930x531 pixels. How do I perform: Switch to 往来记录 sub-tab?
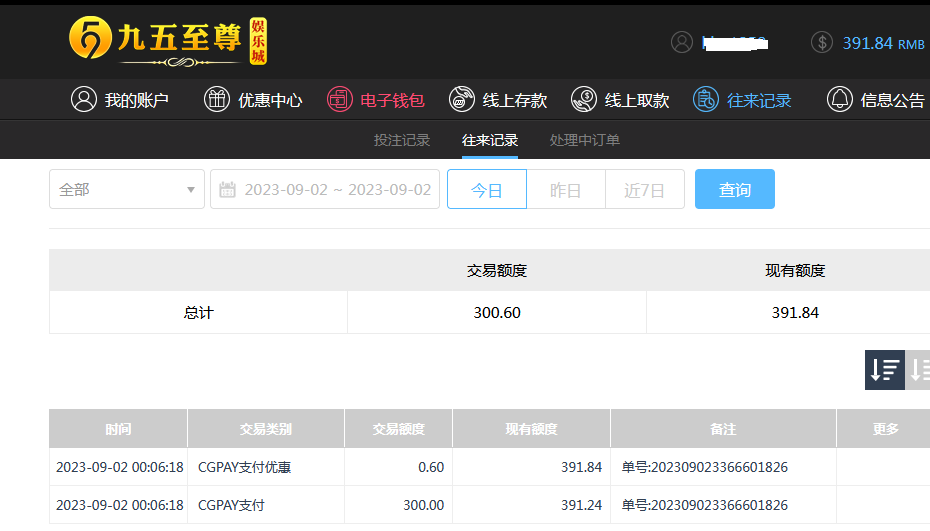490,140
